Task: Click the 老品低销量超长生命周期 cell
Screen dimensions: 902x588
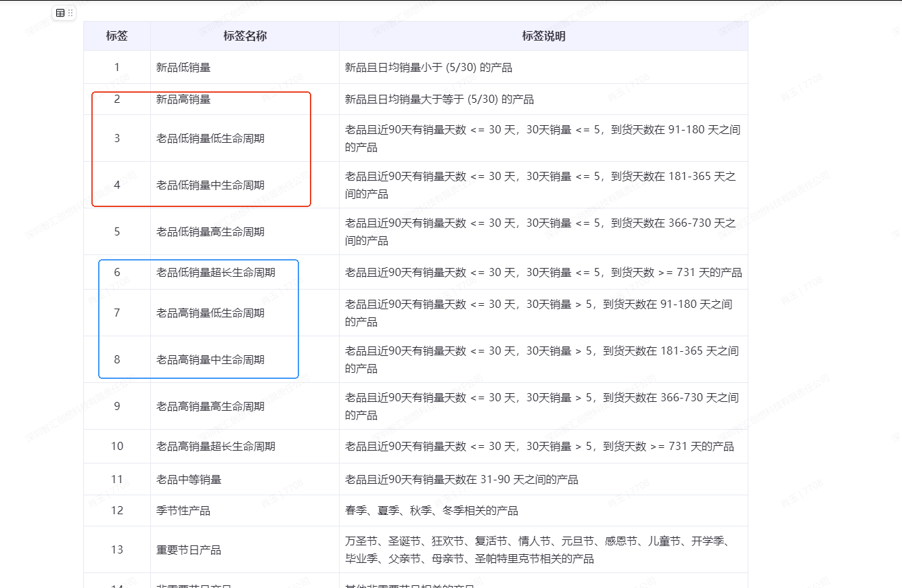Action: point(245,272)
